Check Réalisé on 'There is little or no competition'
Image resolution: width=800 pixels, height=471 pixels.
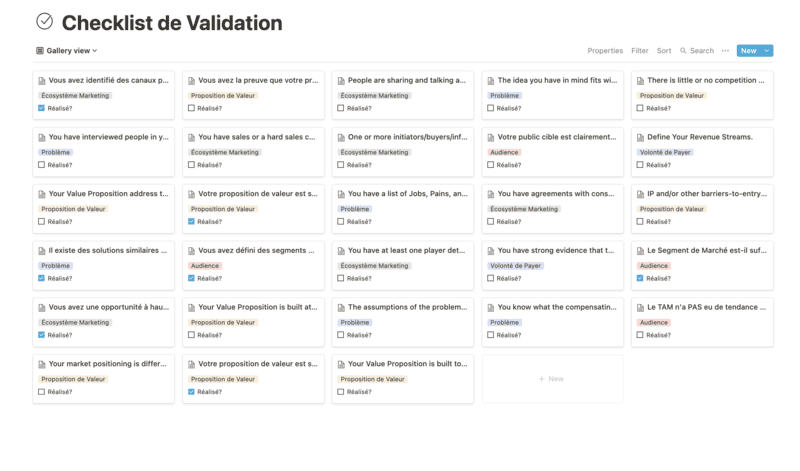tap(640, 108)
